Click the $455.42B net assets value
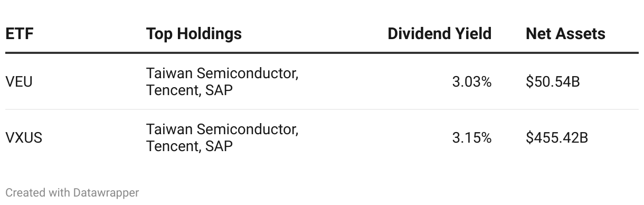This screenshot has height=205, width=644. 557,138
